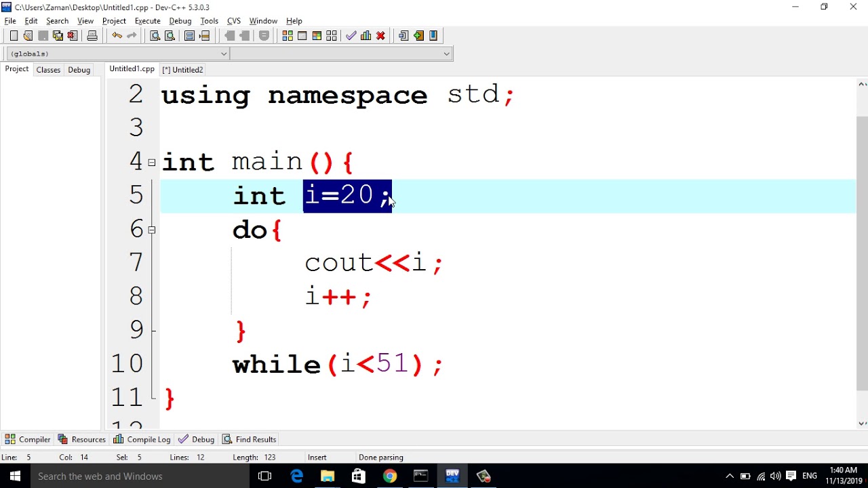Image resolution: width=868 pixels, height=488 pixels.
Task: Open the Execute menu
Action: pyautogui.click(x=147, y=21)
